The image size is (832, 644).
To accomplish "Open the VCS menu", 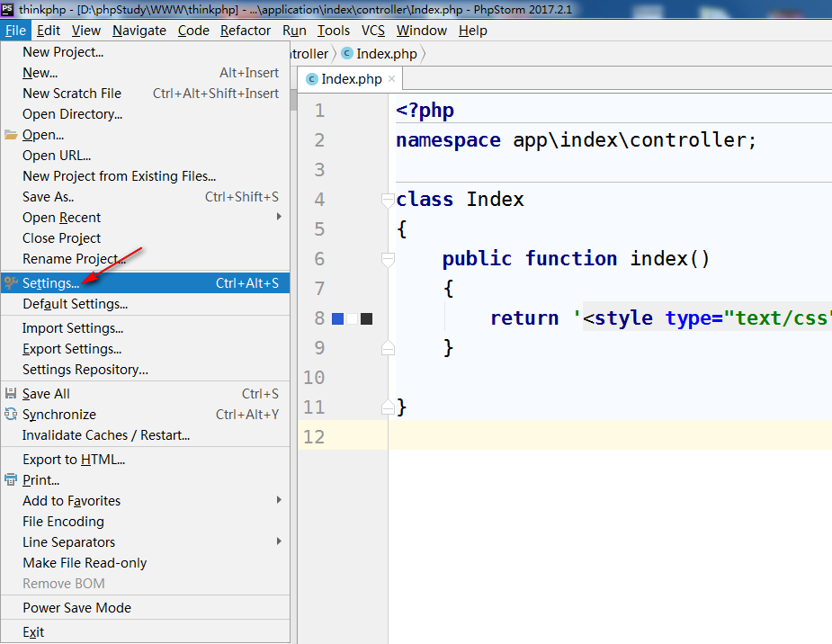I will [x=373, y=31].
